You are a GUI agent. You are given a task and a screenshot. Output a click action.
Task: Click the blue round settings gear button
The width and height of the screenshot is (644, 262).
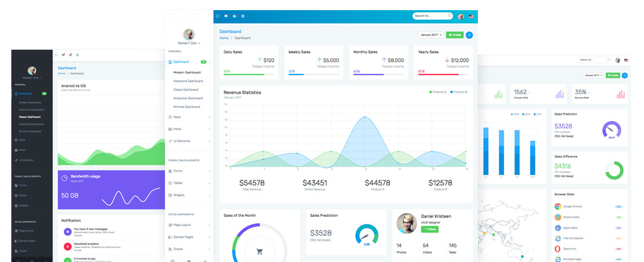(469, 35)
